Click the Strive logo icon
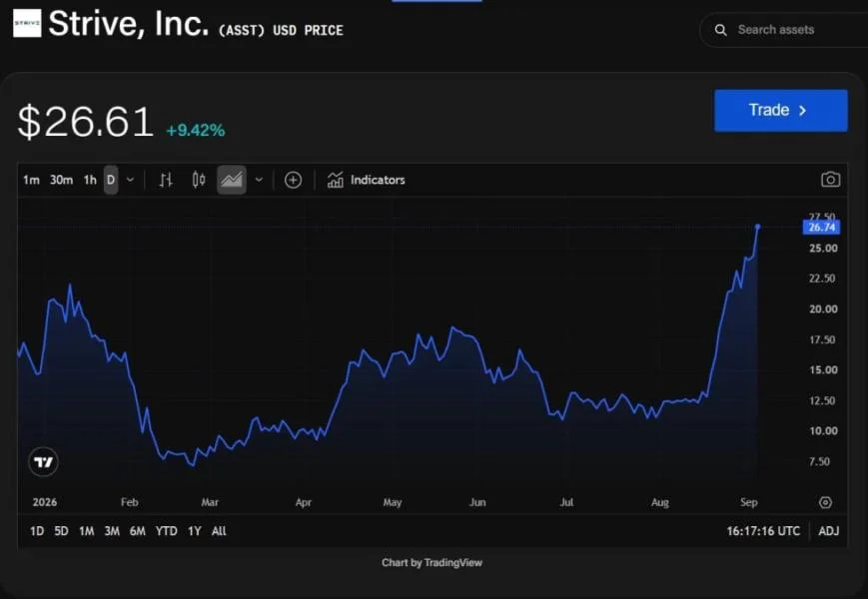Screen dimensions: 868x599 coord(27,23)
